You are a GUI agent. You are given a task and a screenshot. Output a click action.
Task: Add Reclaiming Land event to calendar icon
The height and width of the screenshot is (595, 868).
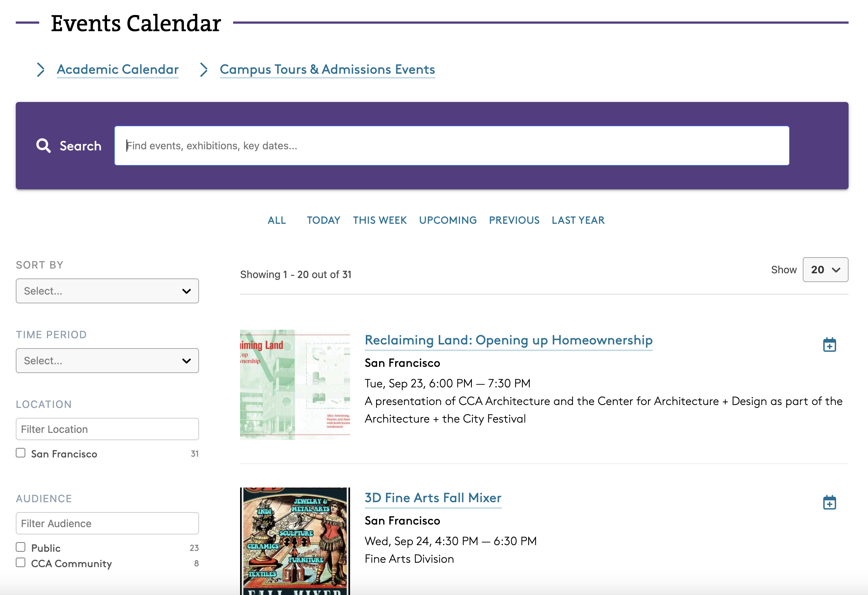coord(829,344)
